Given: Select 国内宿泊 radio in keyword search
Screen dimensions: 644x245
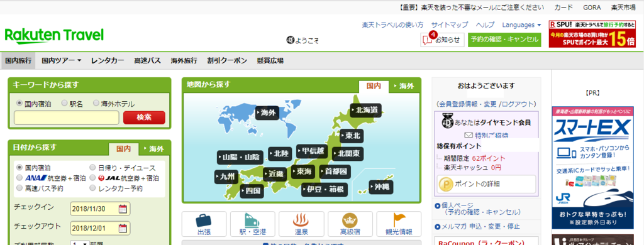Looking at the screenshot, I should click(x=19, y=104).
